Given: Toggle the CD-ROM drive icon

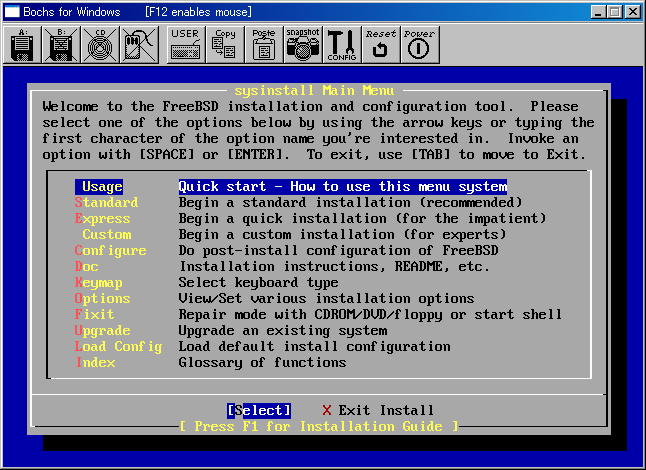Looking at the screenshot, I should [x=100, y=45].
